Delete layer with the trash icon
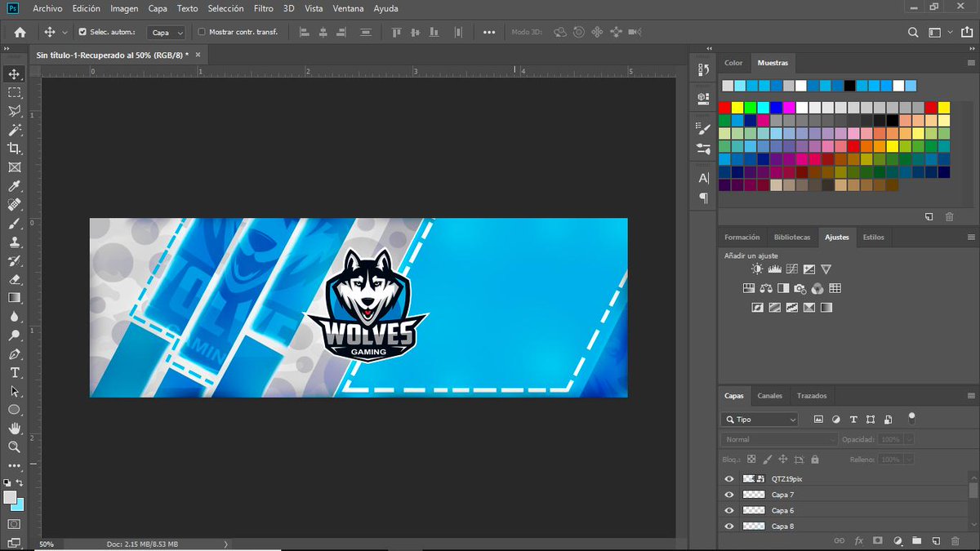 click(955, 540)
